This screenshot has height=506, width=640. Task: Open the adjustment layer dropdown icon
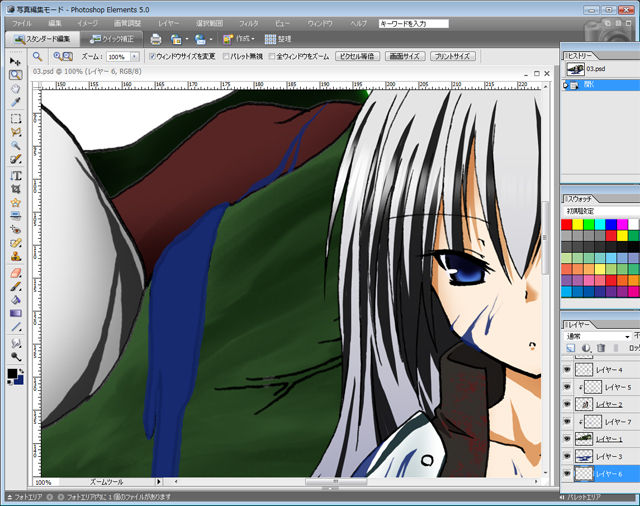click(586, 348)
